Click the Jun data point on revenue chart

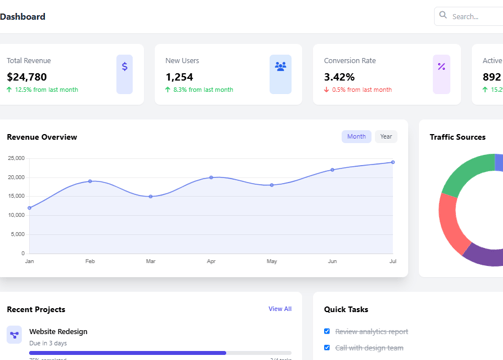332,170
